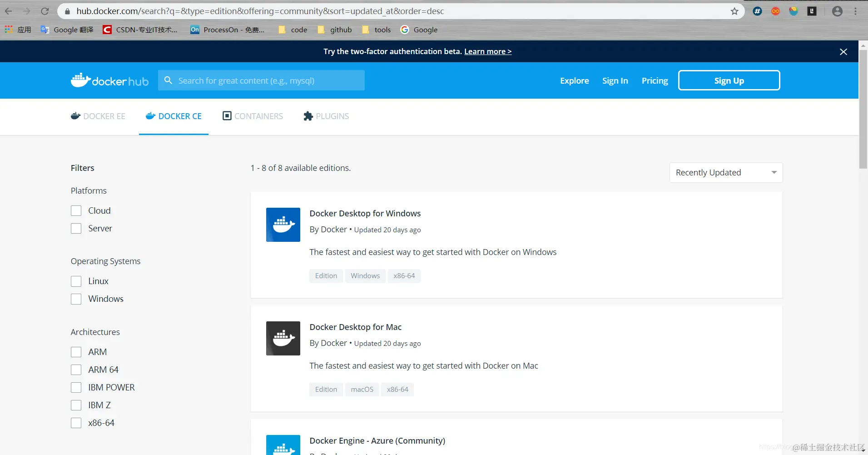Image resolution: width=868 pixels, height=455 pixels.
Task: Click the x86-64 tag on Windows result
Action: (x=404, y=276)
